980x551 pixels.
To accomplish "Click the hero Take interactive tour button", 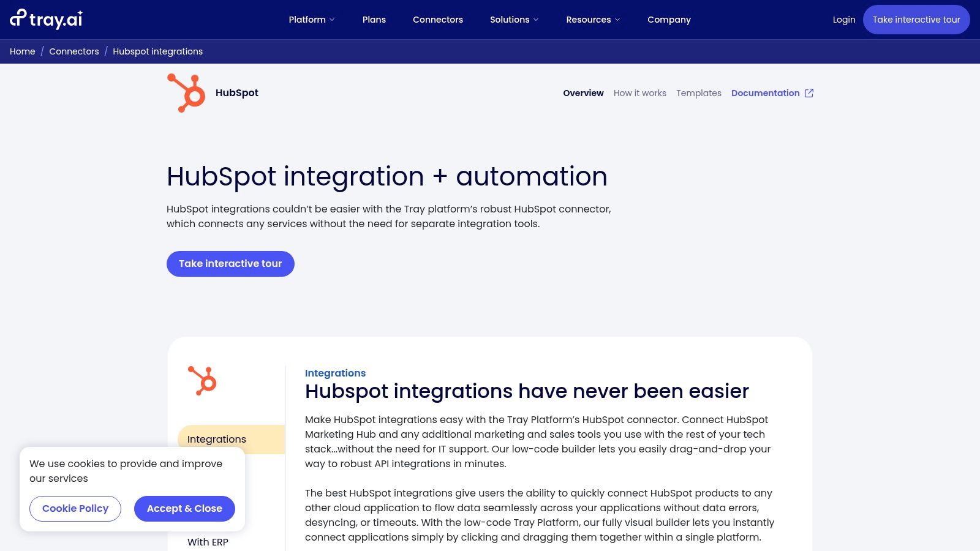I will coord(230,263).
